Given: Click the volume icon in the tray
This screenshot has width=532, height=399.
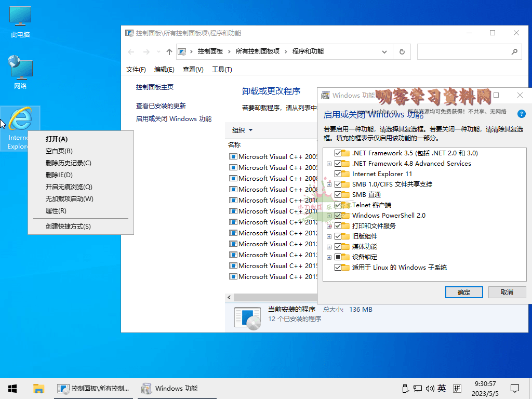Looking at the screenshot, I should pyautogui.click(x=430, y=388).
